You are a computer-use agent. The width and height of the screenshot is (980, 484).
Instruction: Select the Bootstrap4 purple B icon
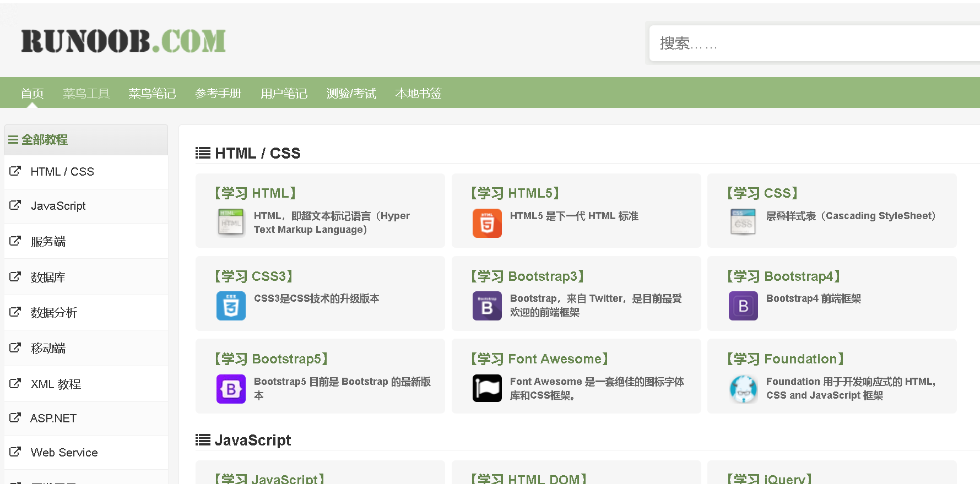point(743,306)
